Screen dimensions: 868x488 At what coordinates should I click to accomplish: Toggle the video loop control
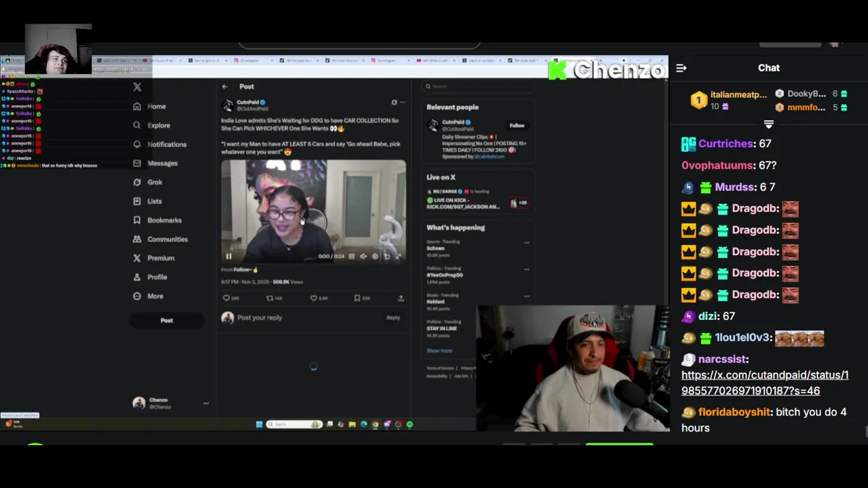point(387,256)
